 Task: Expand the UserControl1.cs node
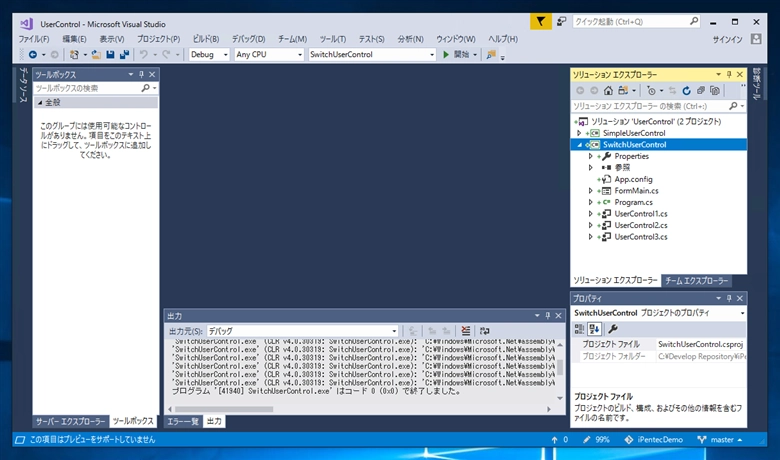coord(590,214)
